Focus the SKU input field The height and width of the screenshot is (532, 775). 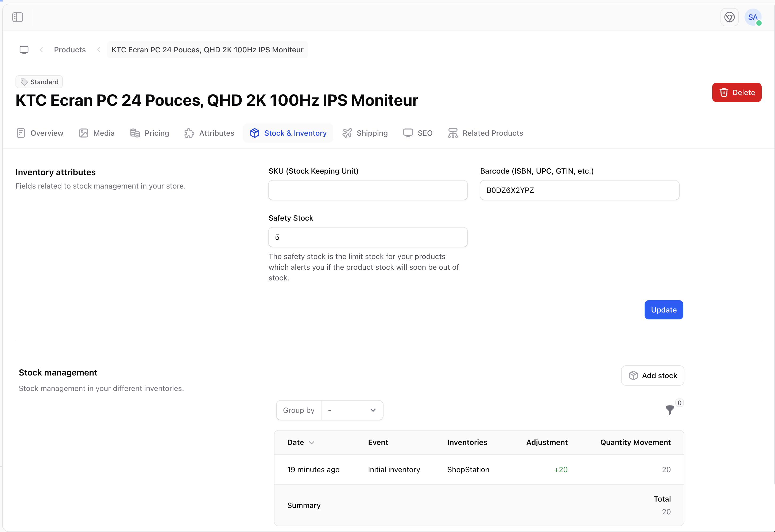click(368, 190)
